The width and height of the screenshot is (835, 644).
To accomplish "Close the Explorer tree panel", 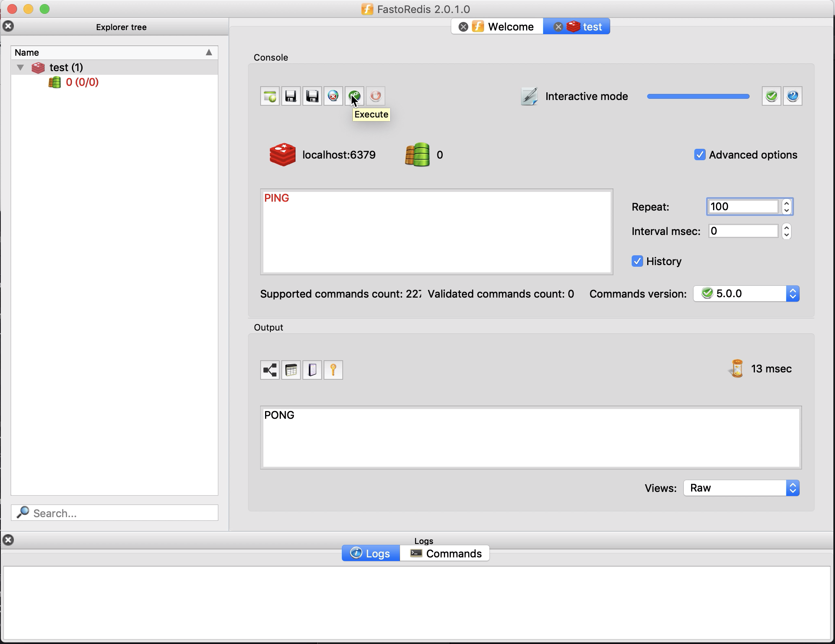I will [8, 26].
